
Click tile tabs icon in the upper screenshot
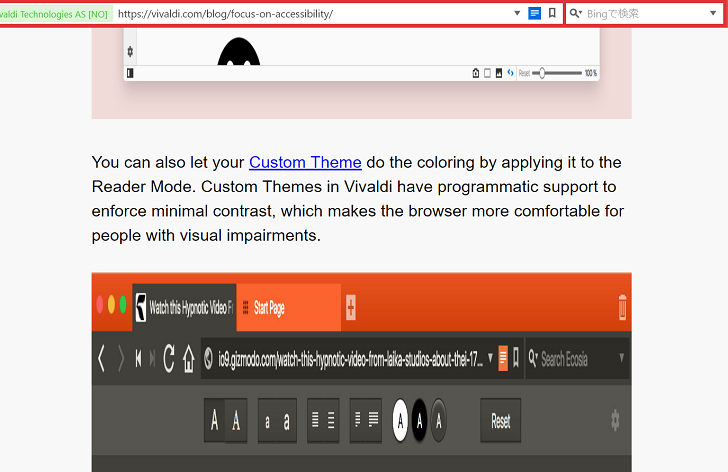[487, 73]
